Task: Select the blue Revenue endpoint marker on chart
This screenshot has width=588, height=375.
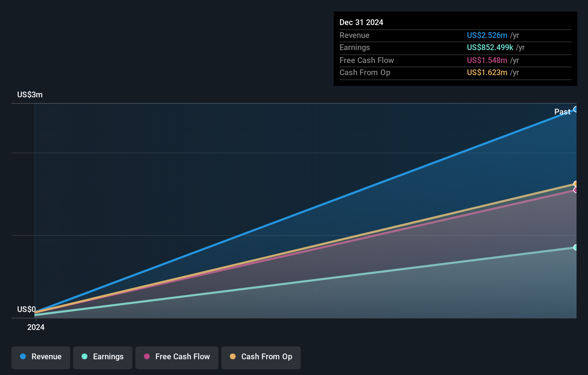Action: (575, 109)
